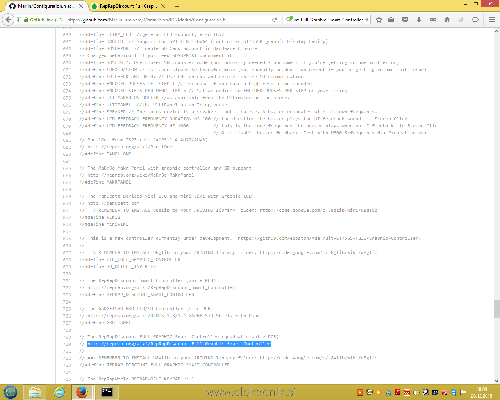Click the search box in the toolbar
This screenshot has height=400, width=500.
pos(327,20)
